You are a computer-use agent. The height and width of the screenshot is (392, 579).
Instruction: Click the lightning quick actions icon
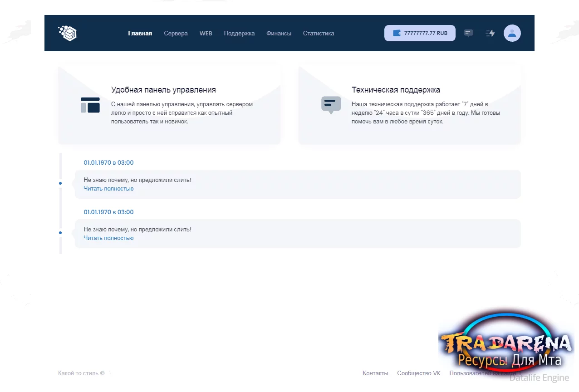[x=490, y=33]
